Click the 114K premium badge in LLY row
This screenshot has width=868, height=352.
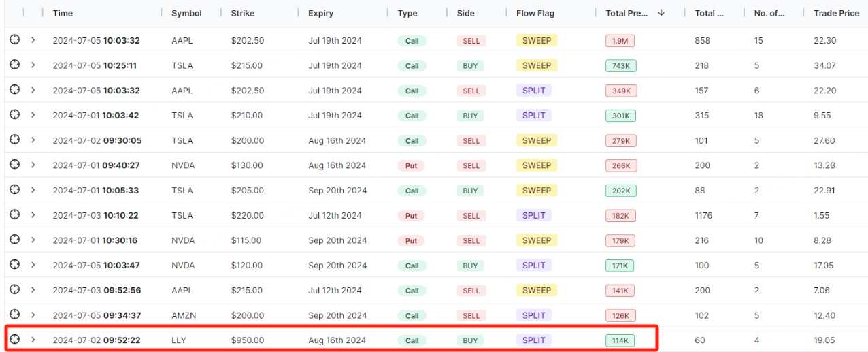(x=620, y=340)
